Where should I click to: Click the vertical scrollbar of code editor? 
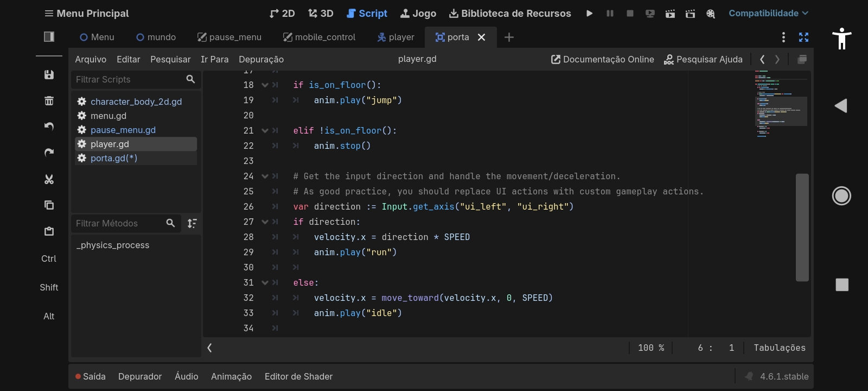[x=802, y=227]
